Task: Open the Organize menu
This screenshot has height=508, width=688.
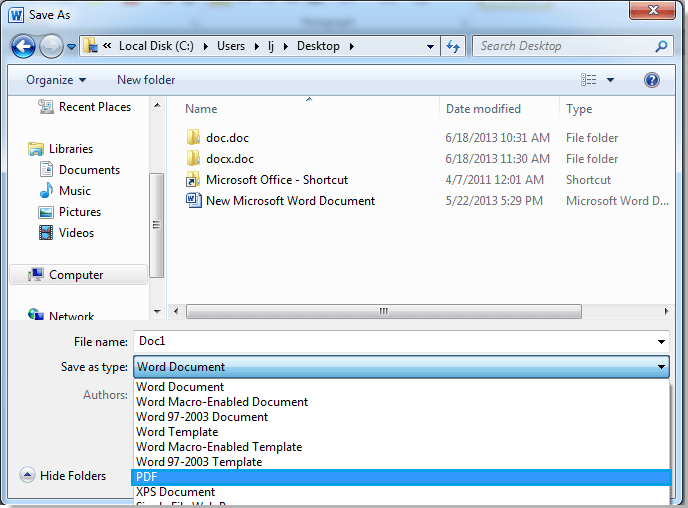Action: pyautogui.click(x=56, y=80)
